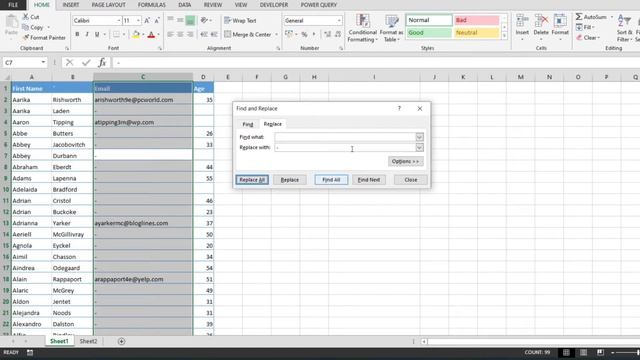Decrease font size with the smaller A icon
640x360 pixels.
click(157, 20)
